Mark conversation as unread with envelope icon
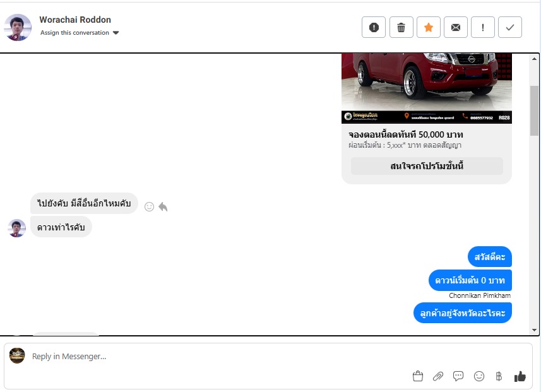The width and height of the screenshot is (541, 392). [x=455, y=27]
